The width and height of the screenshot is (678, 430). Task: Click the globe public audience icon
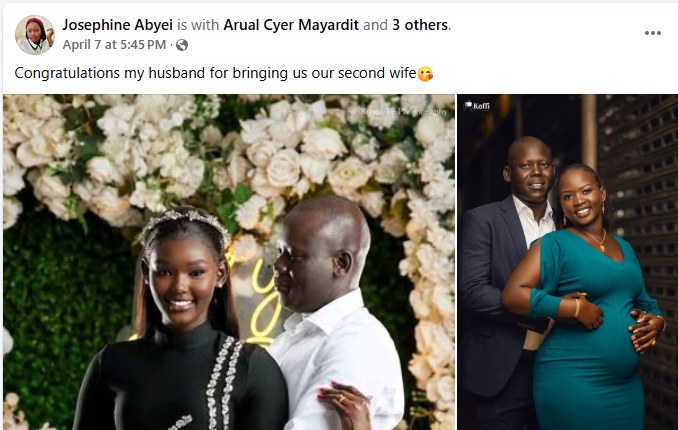tap(182, 45)
